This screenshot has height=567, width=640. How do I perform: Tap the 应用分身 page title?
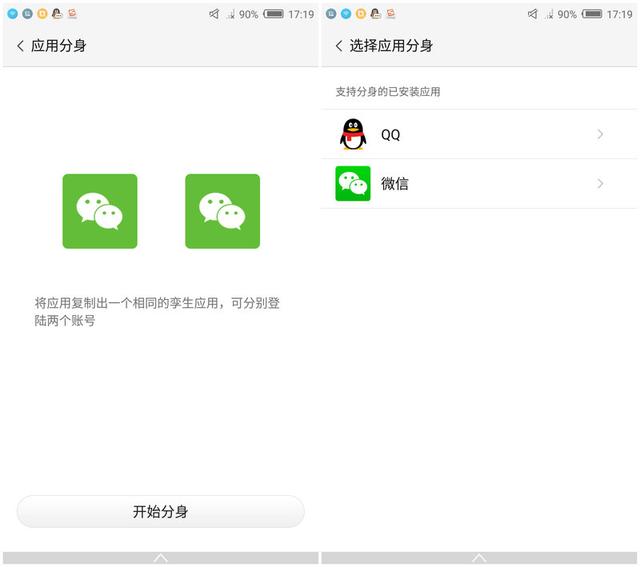pos(59,46)
